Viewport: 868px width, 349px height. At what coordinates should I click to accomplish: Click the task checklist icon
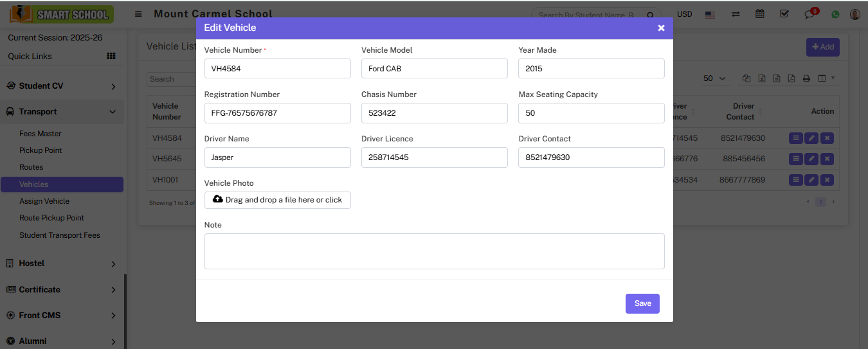(784, 13)
